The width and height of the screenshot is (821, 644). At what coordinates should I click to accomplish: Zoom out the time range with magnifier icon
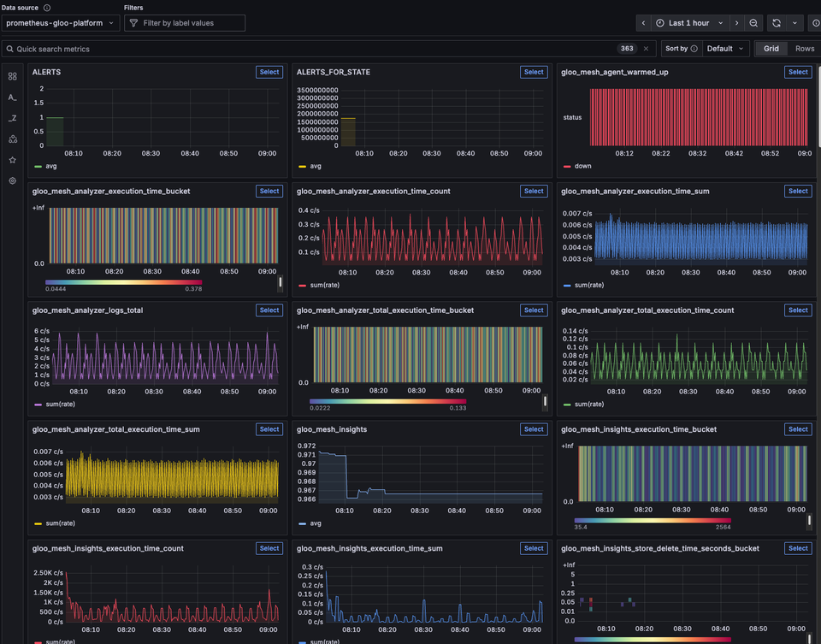tap(753, 23)
